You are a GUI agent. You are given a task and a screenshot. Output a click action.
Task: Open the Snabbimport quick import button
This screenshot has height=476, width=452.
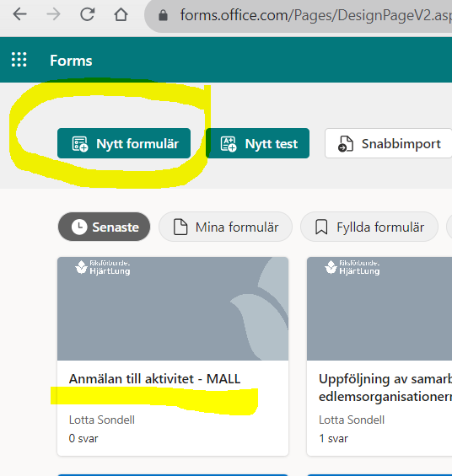pyautogui.click(x=389, y=143)
